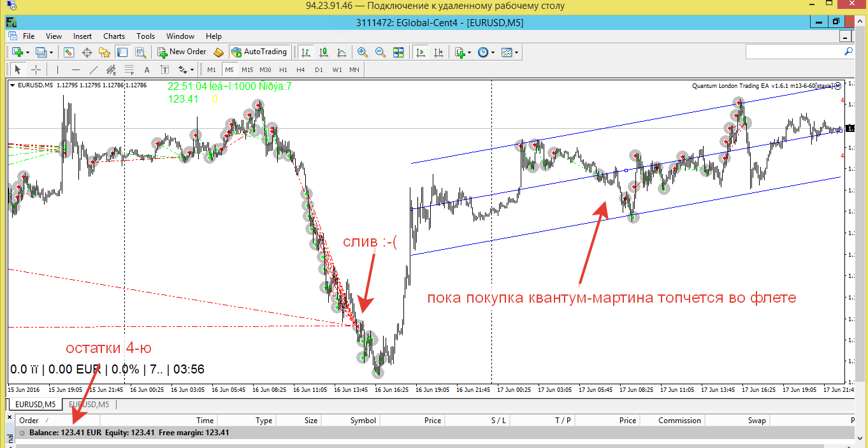Select the Trendline tool
This screenshot has width=868, height=448.
click(x=94, y=69)
